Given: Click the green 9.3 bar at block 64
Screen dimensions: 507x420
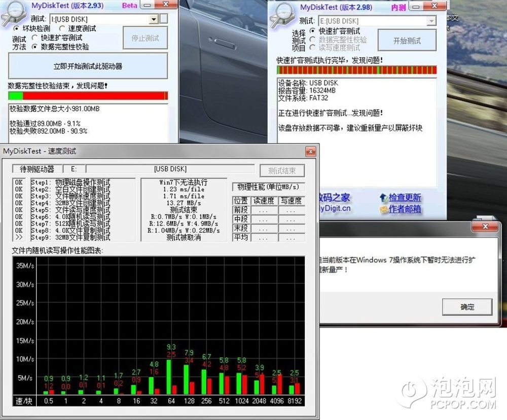Looking at the screenshot, I should pyautogui.click(x=169, y=377).
